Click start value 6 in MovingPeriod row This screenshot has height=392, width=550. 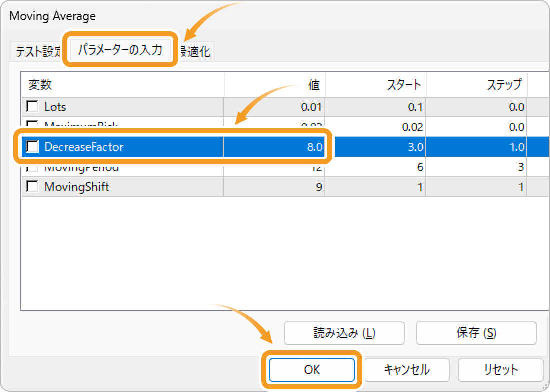[375, 167]
